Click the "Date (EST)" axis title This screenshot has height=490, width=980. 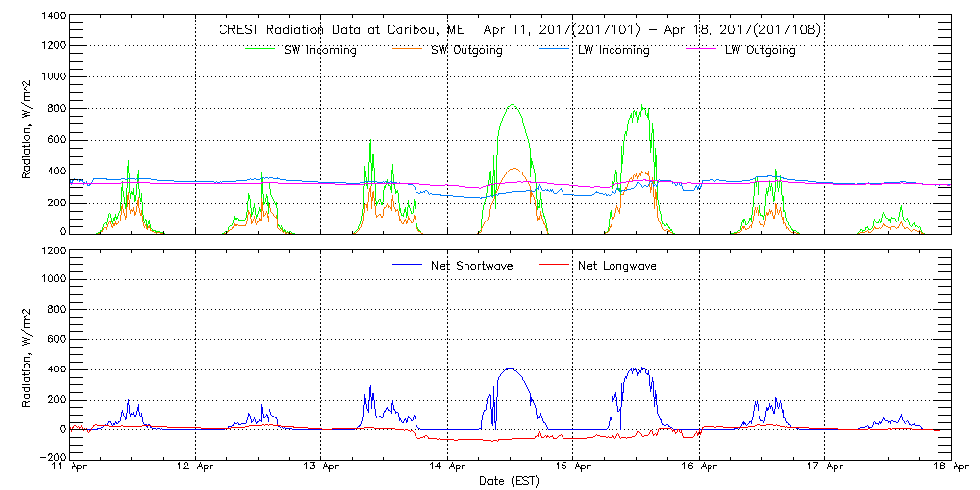pyautogui.click(x=511, y=481)
